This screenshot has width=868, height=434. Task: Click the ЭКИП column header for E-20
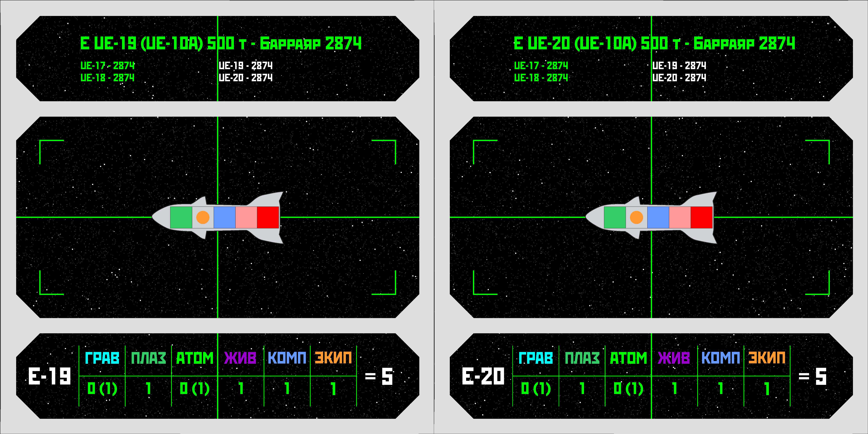[767, 358]
